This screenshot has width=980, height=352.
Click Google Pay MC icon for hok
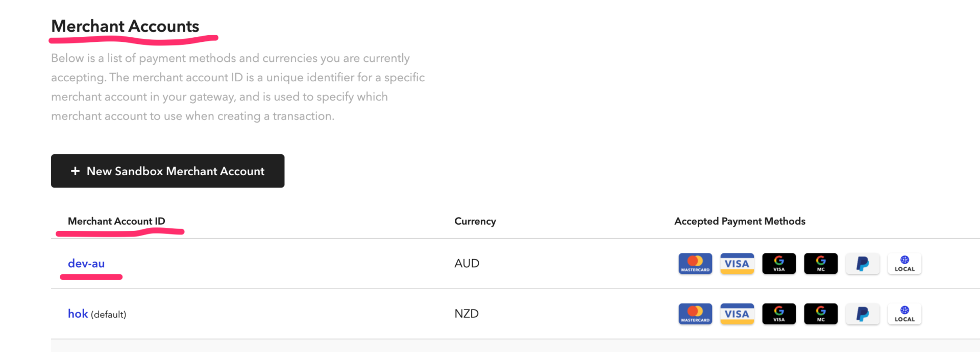(821, 314)
